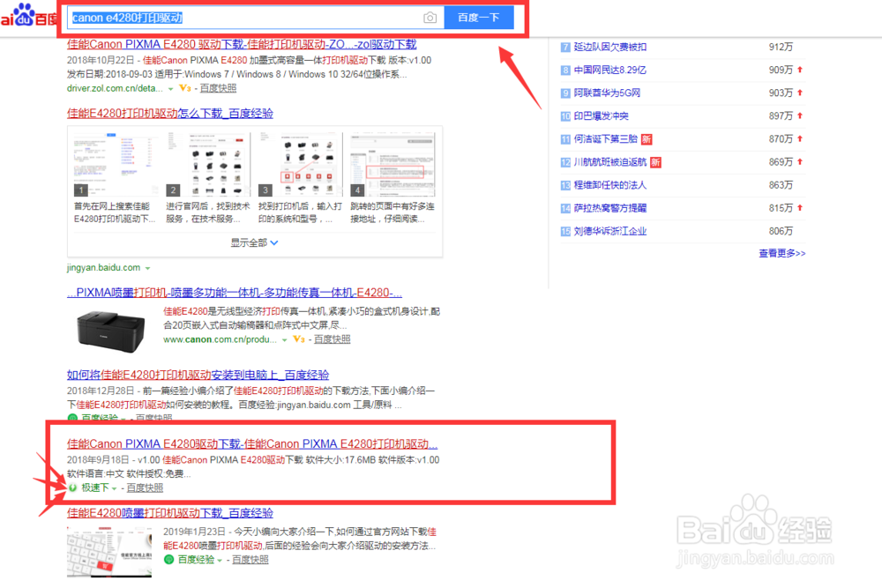The width and height of the screenshot is (882, 588).
Task: Open 佳能E4280喷墨打印机驱动下载_百度经验 link
Action: click(170, 513)
